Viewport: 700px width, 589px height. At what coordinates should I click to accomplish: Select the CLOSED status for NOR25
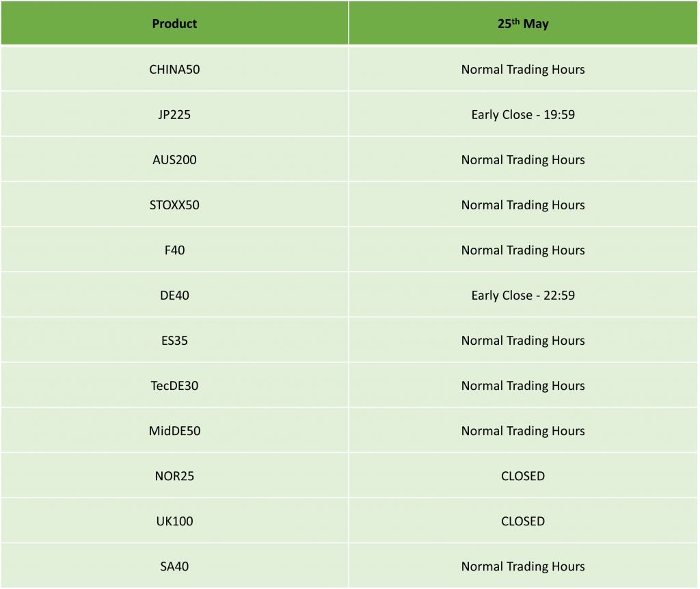point(523,475)
